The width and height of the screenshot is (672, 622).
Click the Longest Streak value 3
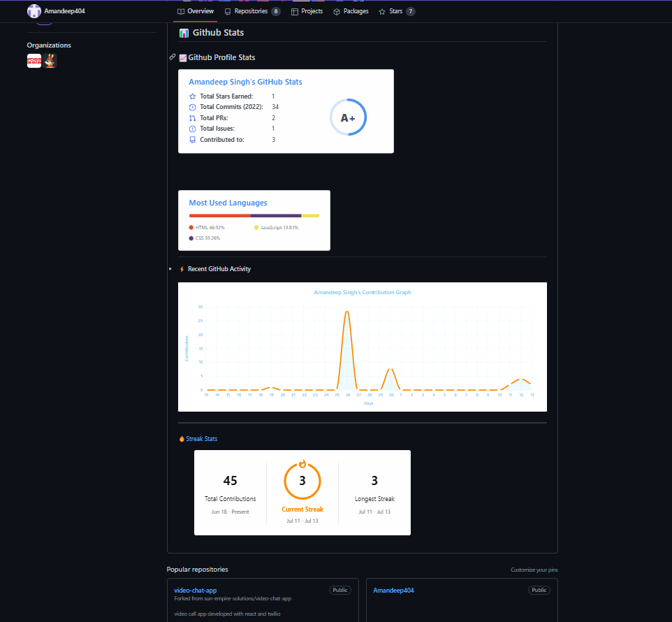point(374,481)
